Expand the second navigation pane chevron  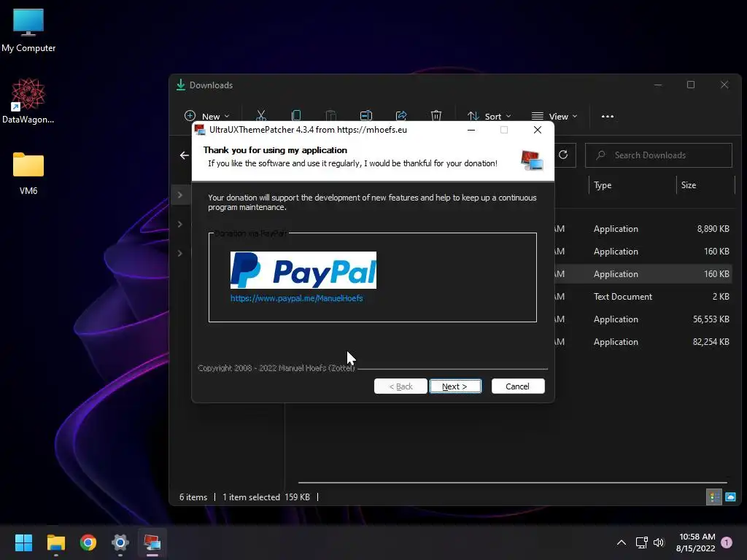pos(180,224)
